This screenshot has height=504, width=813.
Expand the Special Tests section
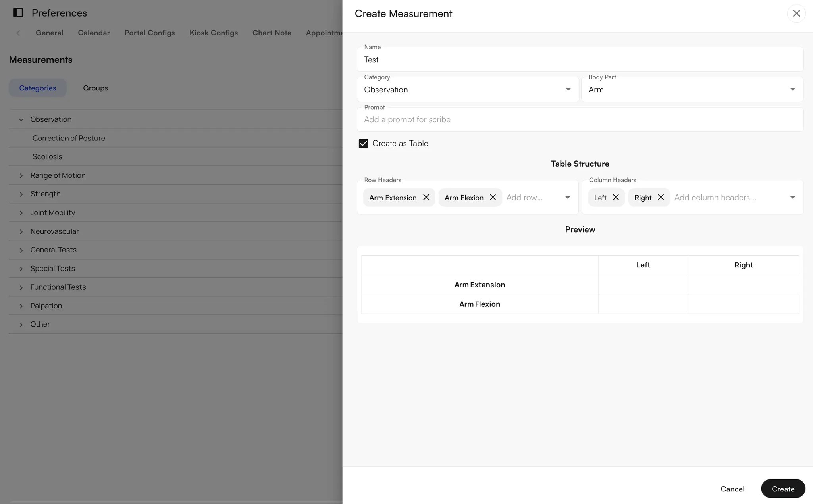pyautogui.click(x=21, y=269)
